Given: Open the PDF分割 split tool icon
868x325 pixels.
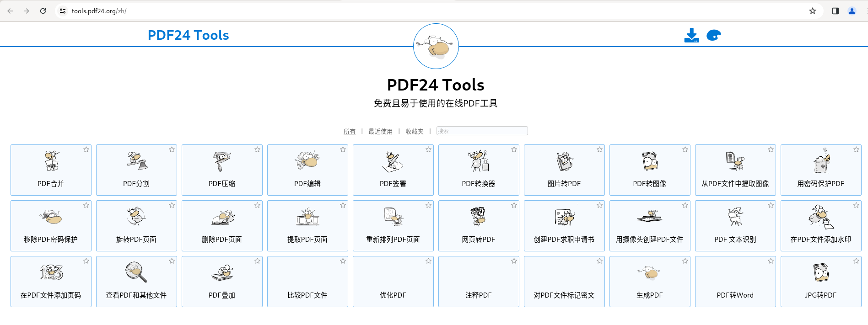Looking at the screenshot, I should (x=137, y=161).
